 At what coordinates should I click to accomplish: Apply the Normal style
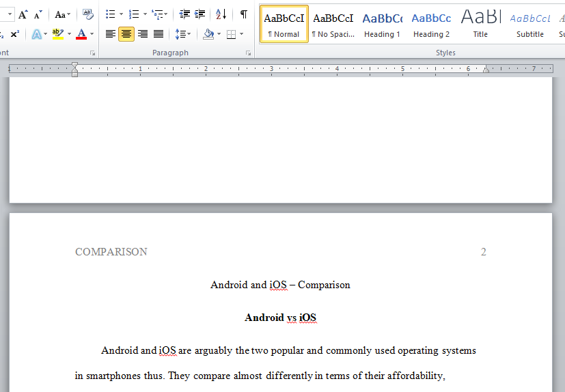[x=284, y=24]
